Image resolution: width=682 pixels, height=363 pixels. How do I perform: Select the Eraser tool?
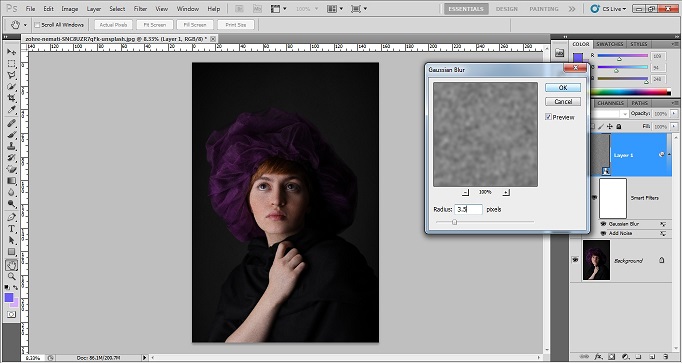[11, 169]
